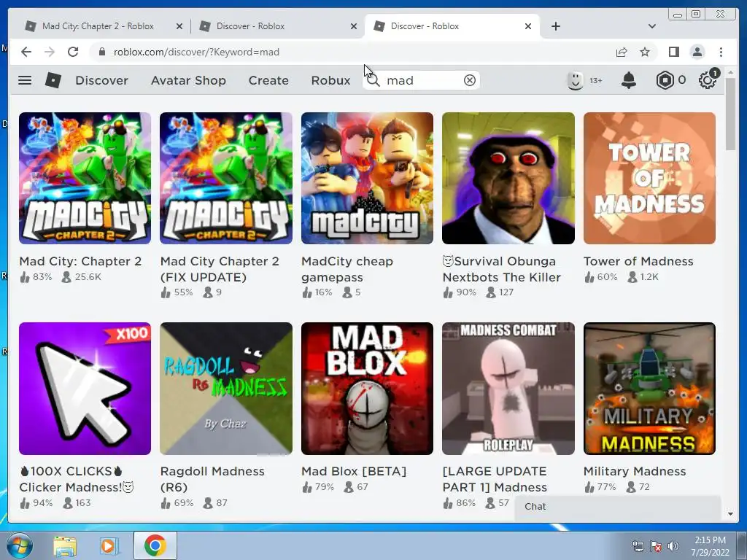Open the Action Center flag tray icon
Image resolution: width=747 pixels, height=560 pixels.
(656, 546)
